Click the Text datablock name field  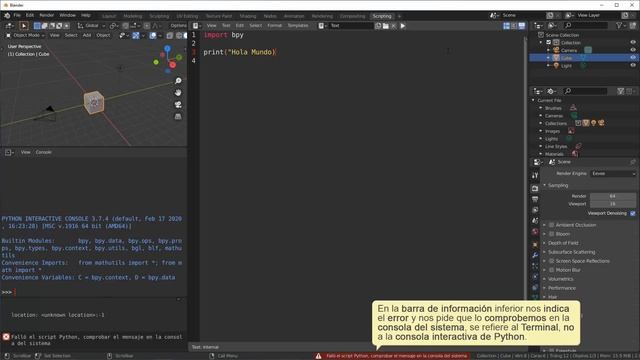(351, 26)
